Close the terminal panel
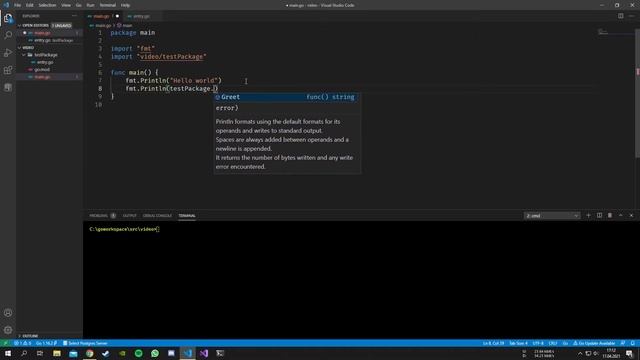This screenshot has height=360, width=640. [x=631, y=216]
